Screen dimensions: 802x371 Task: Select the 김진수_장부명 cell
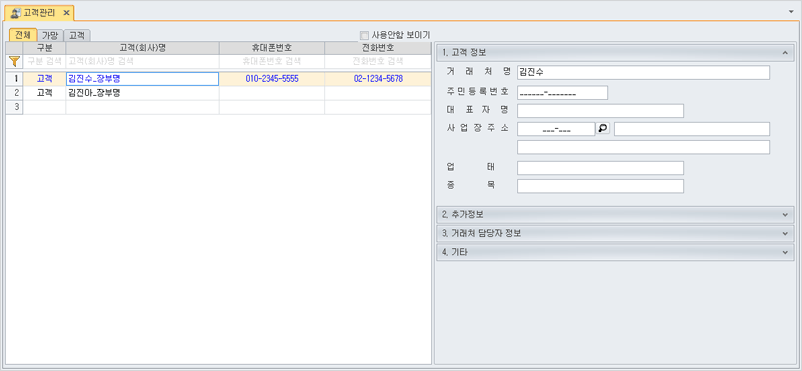pos(143,79)
